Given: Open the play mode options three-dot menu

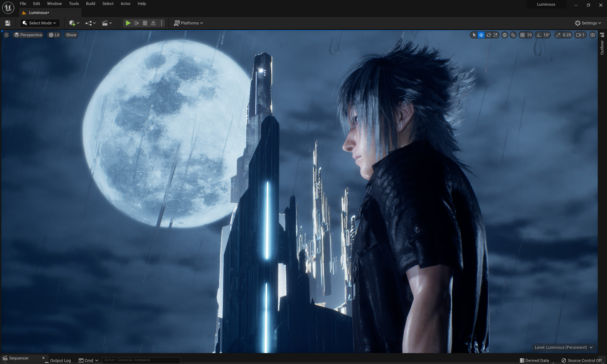Looking at the screenshot, I should pos(161,23).
